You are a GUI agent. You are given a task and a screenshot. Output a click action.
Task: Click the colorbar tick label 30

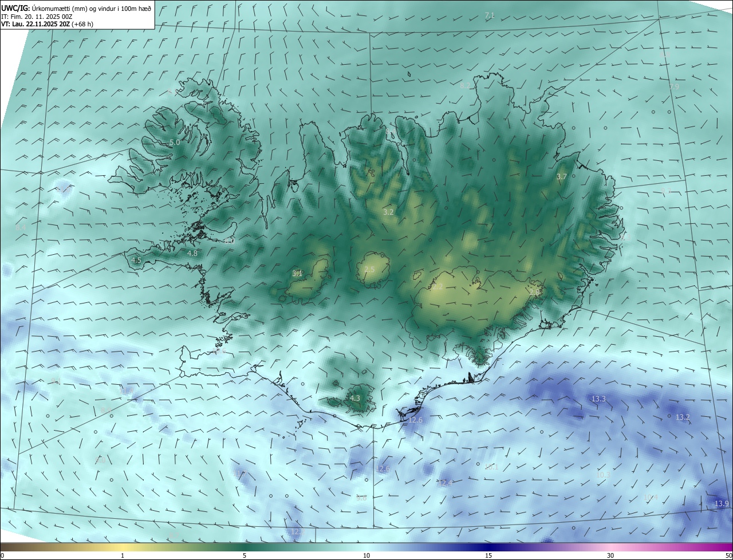[x=610, y=555]
